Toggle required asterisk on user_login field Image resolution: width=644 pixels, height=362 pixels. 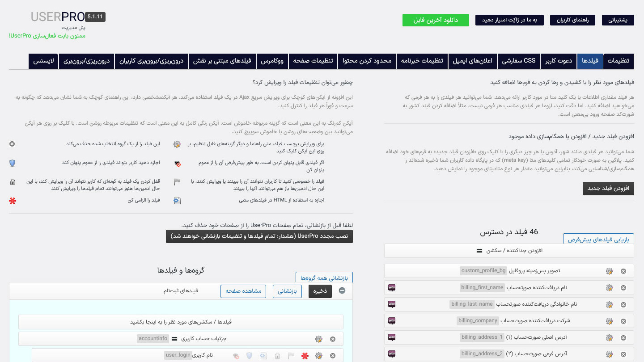(x=305, y=356)
